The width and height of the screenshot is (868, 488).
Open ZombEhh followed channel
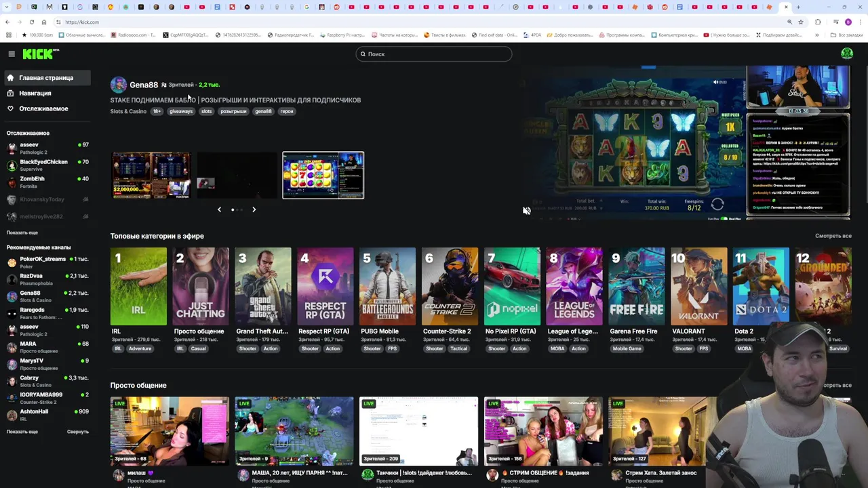pos(47,182)
